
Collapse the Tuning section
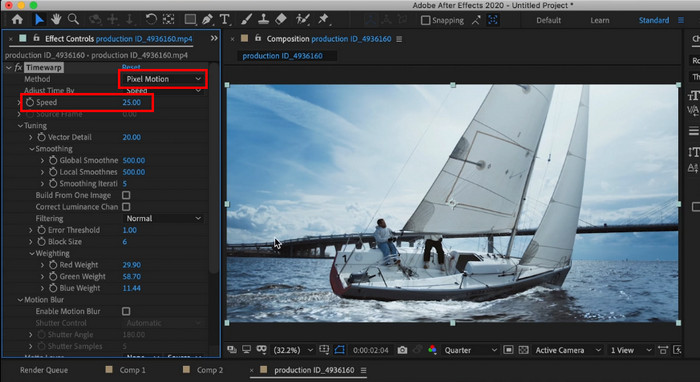click(20, 126)
